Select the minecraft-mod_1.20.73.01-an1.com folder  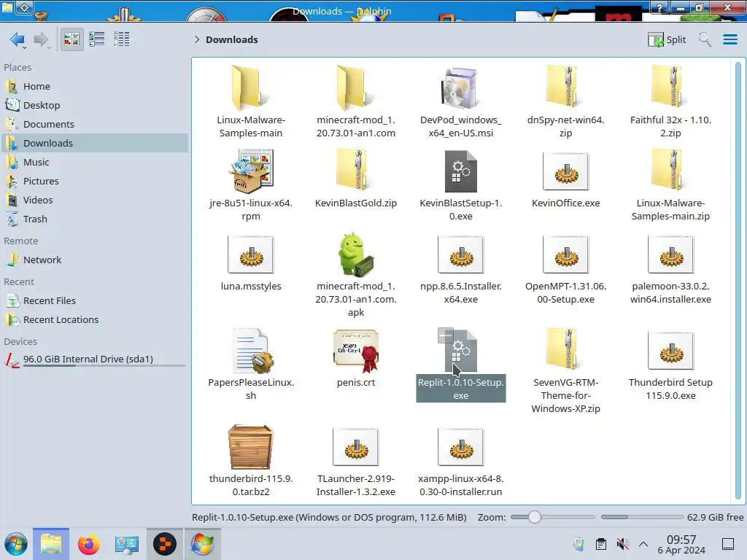coord(356,88)
